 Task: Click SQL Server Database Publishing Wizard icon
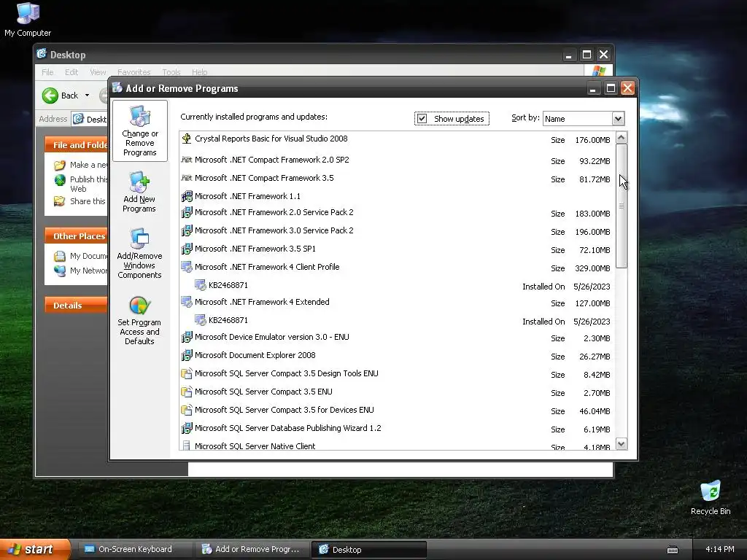(187, 428)
